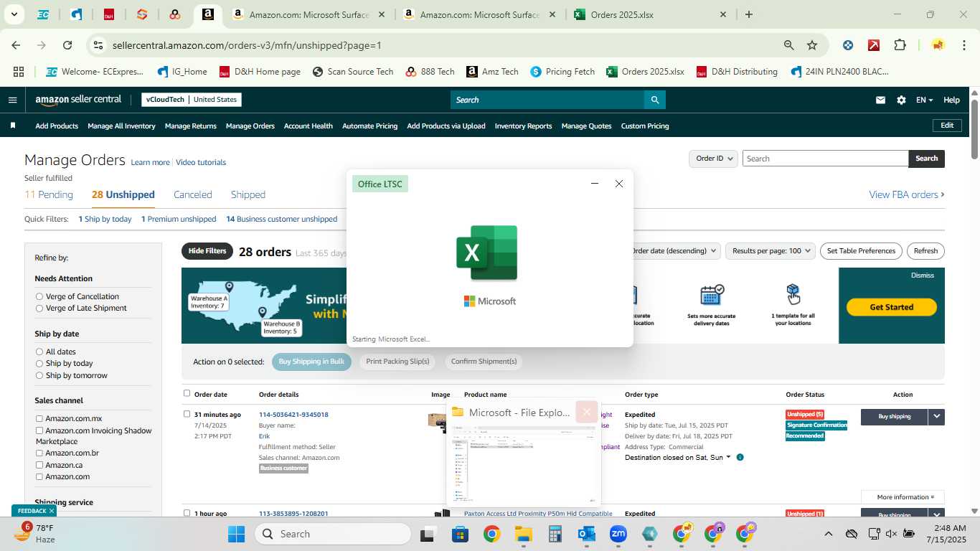Check the Amazon.ca sales channel box
Screen dimensions: 980x551
pyautogui.click(x=39, y=465)
